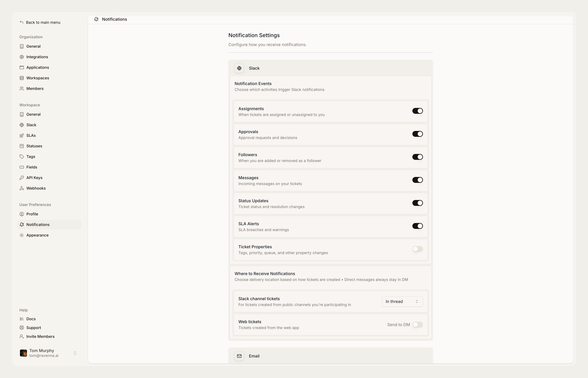Click the API Keys key icon
This screenshot has width=588, height=378.
[22, 178]
